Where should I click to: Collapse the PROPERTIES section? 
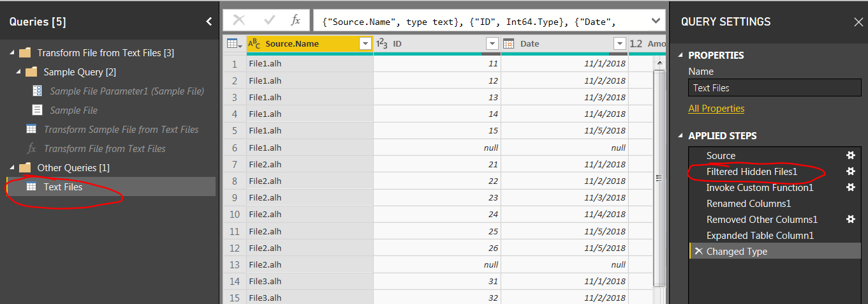[x=680, y=56]
